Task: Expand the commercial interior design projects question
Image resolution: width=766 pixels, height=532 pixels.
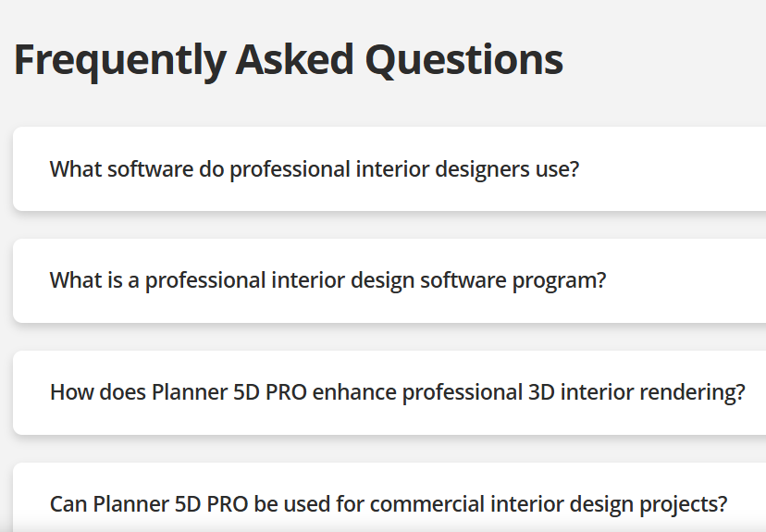Action: coord(389,504)
